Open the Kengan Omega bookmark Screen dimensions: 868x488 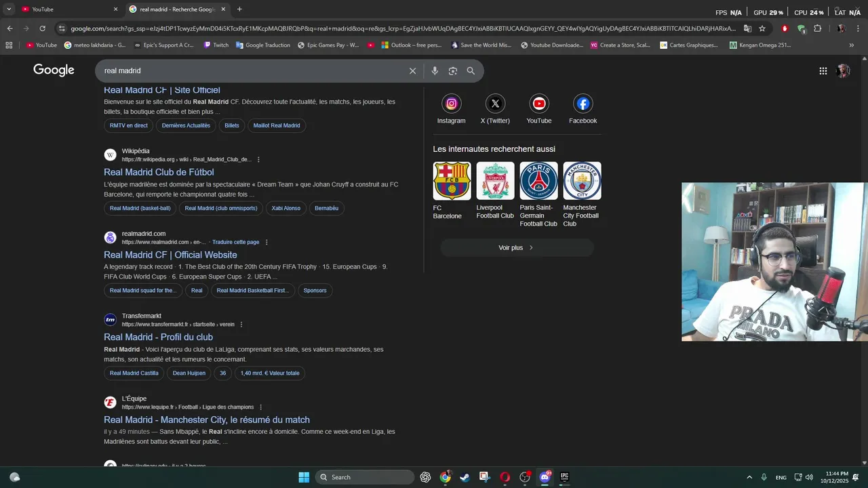[x=760, y=45]
